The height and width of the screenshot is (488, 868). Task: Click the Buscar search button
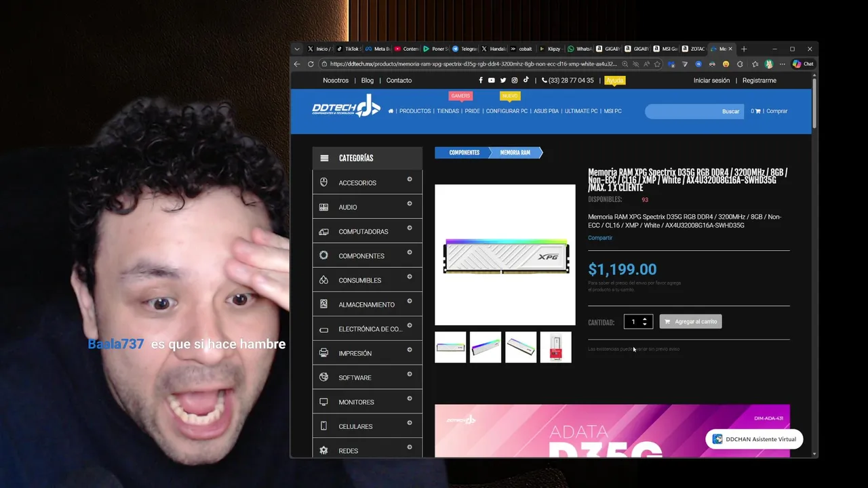pos(730,111)
